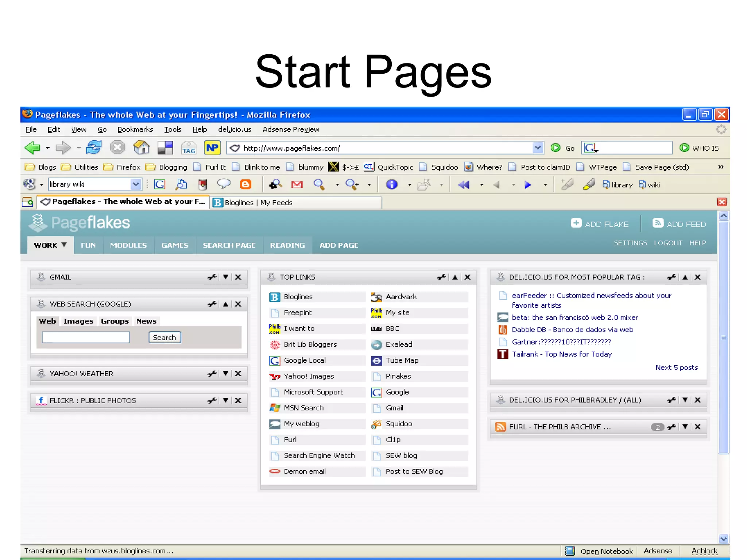This screenshot has width=747, height=560.
Task: Collapse Del.icio.us most popular tag flake
Action: pyautogui.click(x=685, y=277)
